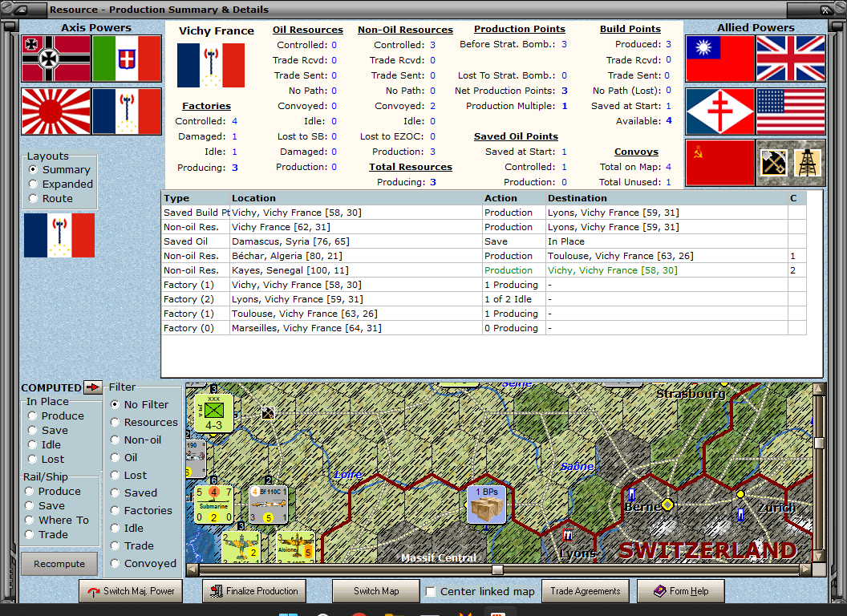Click the red arrow next to COMPUTED
Image resolution: width=847 pixels, height=616 pixels.
tap(94, 387)
